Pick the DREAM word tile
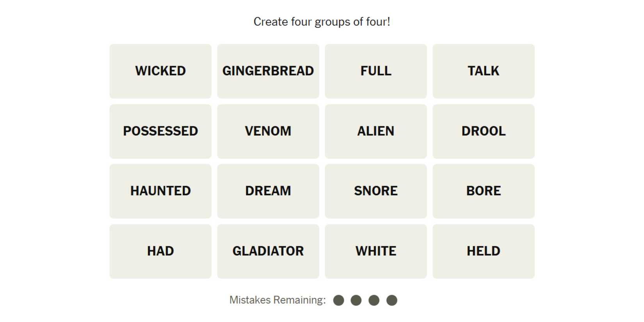 [x=268, y=191]
